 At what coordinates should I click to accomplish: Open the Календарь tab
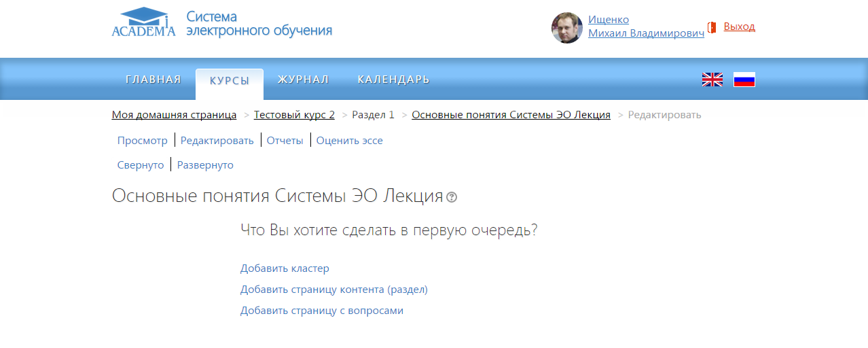point(393,80)
